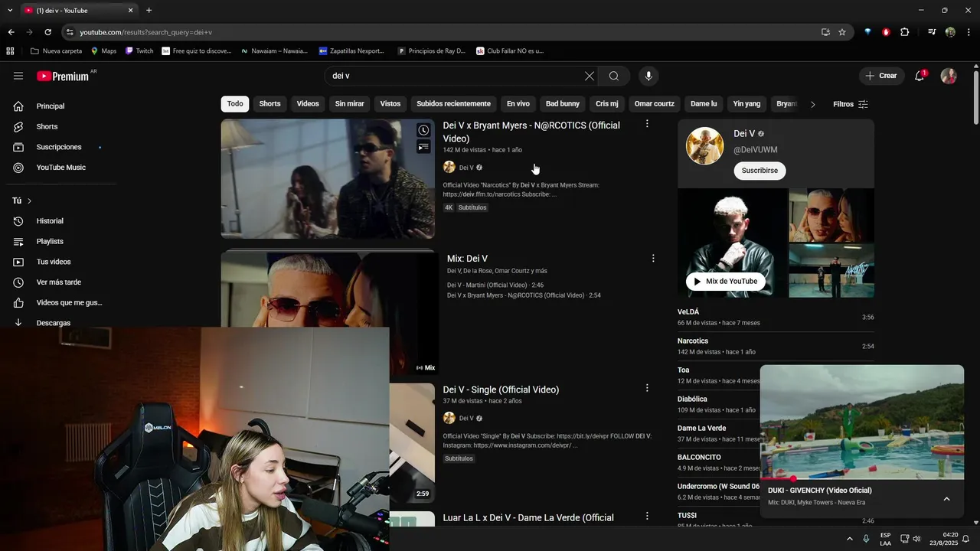Play VeLDÁ from the channel track list
This screenshot has width=980, height=551.
776,317
